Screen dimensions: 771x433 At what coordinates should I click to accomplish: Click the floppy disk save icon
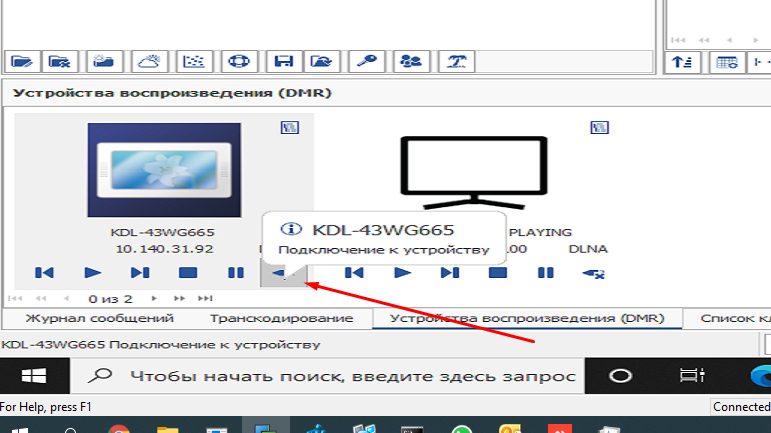pyautogui.click(x=283, y=61)
